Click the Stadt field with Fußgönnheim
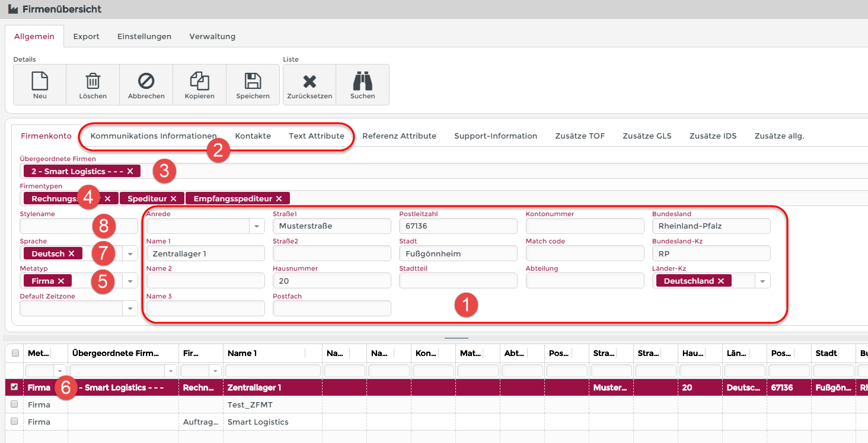 458,253
